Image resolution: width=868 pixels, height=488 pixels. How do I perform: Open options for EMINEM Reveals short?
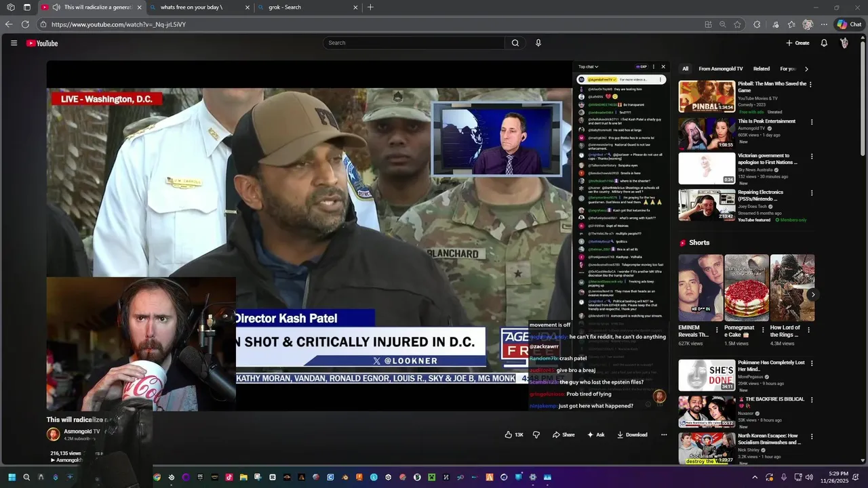[x=717, y=330]
